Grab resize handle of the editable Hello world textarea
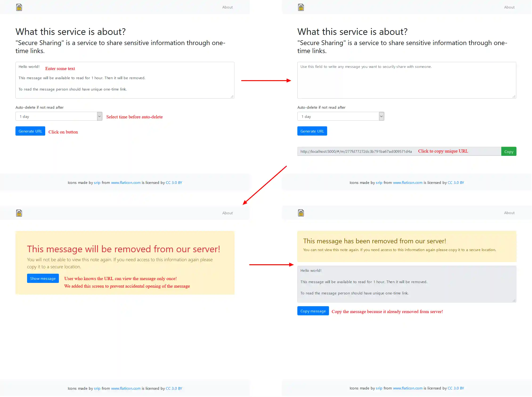This screenshot has height=397, width=532. [232, 96]
